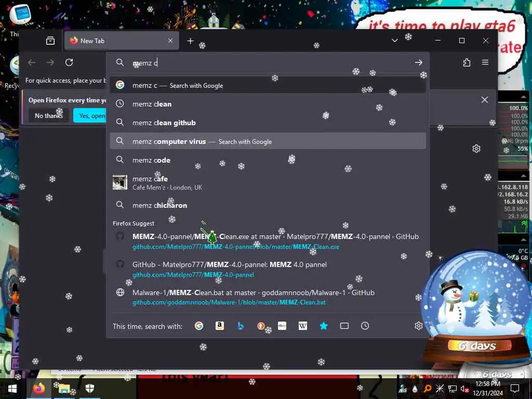Submit search with the Go arrow

coord(418,62)
